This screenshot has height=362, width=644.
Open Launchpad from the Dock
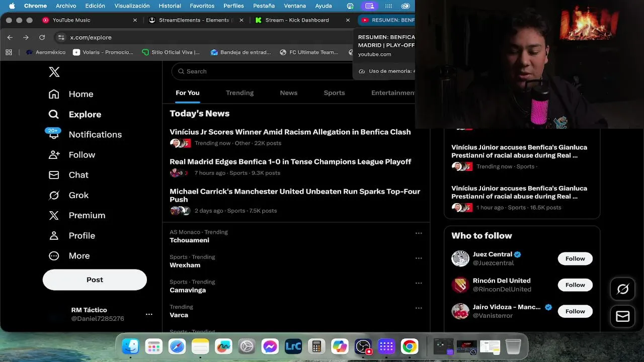154,346
